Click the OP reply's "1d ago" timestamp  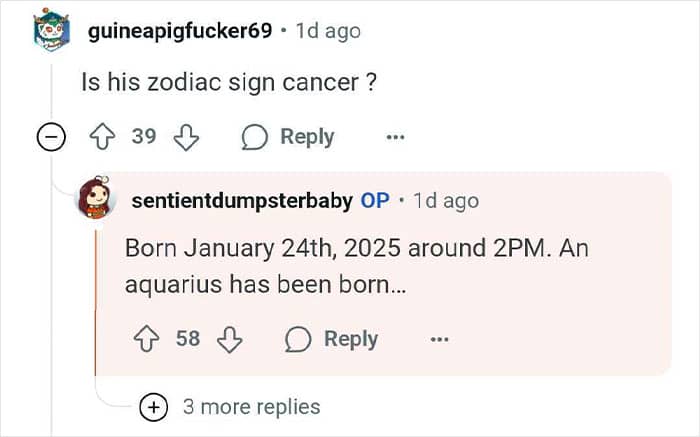[x=446, y=201]
